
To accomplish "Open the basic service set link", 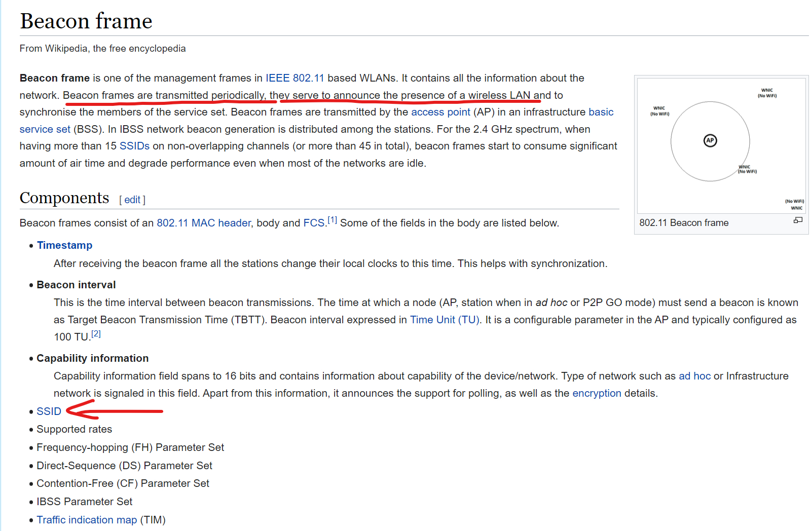I will click(601, 112).
